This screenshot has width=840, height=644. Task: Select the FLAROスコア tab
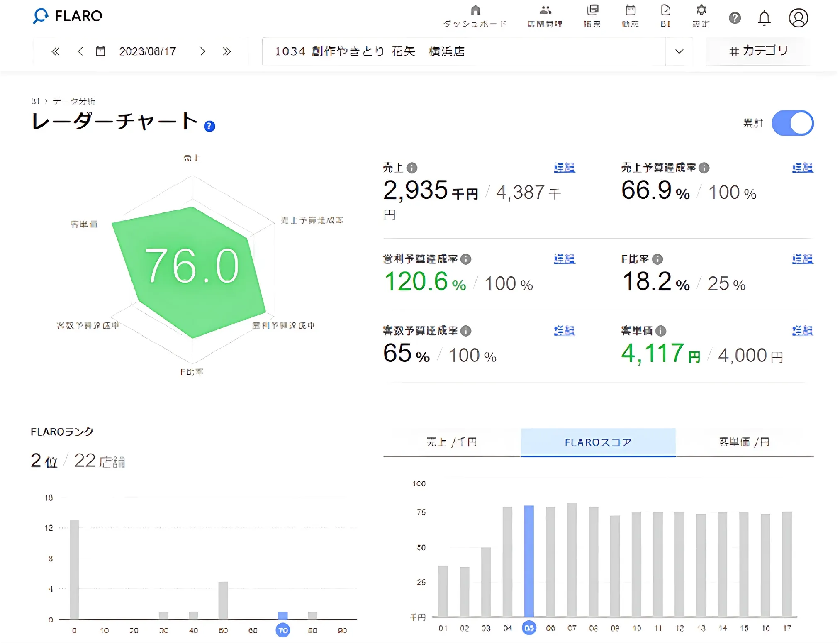pos(598,442)
